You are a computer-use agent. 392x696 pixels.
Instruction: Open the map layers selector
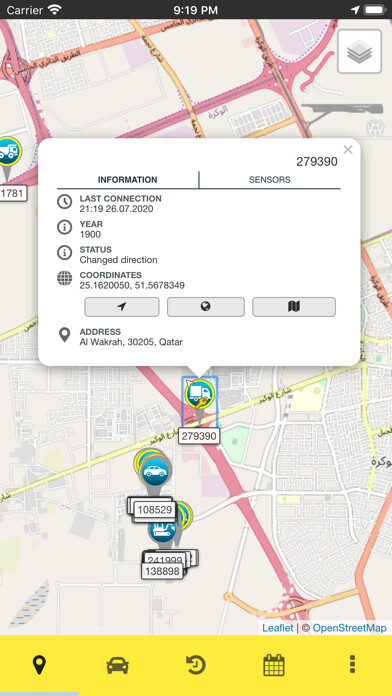(359, 51)
